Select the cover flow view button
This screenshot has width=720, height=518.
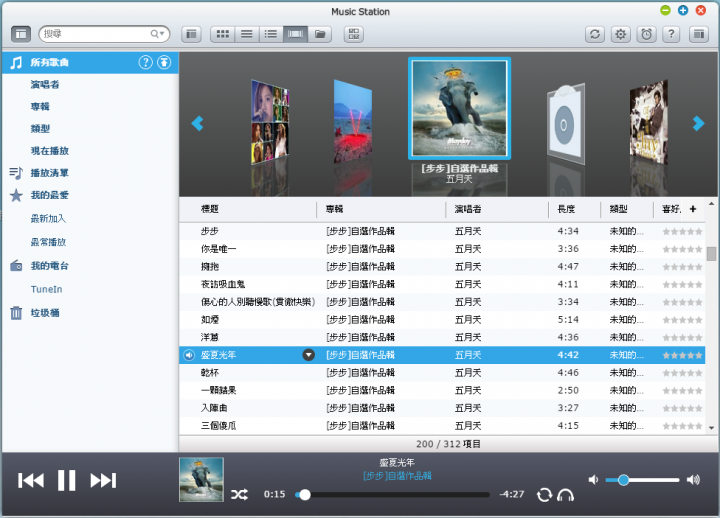pos(295,34)
